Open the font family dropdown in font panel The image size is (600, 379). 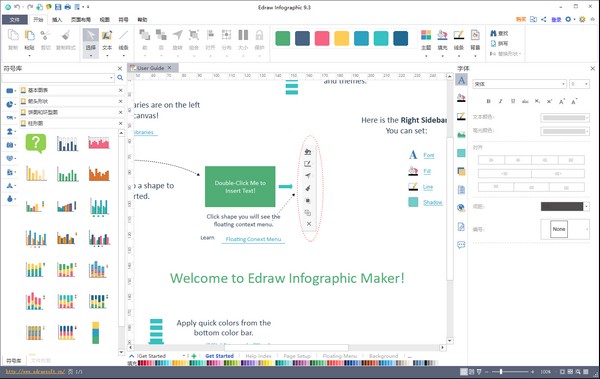(519, 84)
